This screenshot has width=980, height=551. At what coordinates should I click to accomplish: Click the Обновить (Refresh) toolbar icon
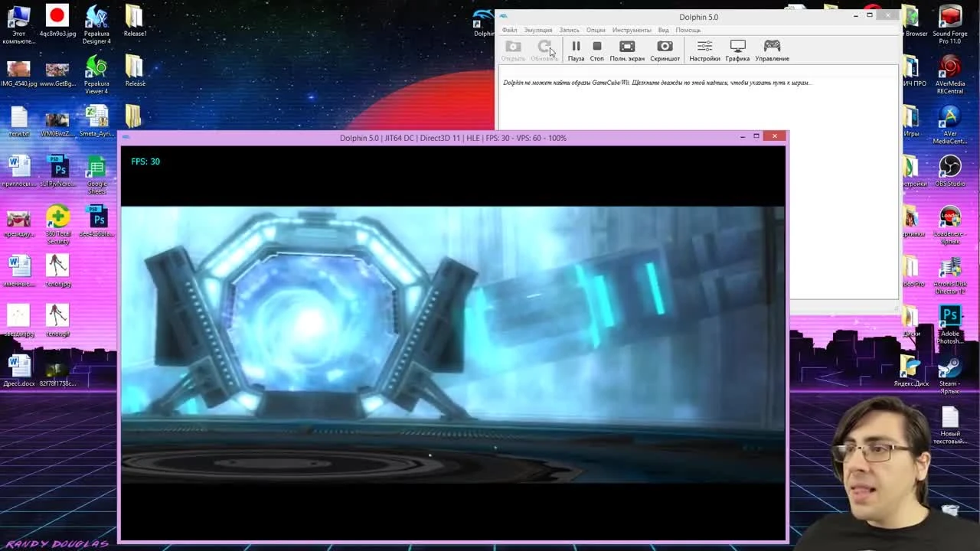click(x=544, y=51)
